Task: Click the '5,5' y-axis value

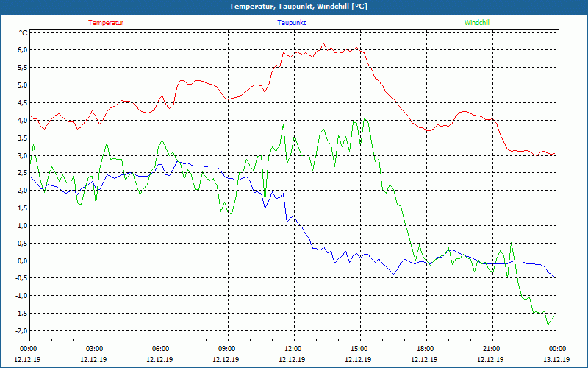Action: click(23, 68)
